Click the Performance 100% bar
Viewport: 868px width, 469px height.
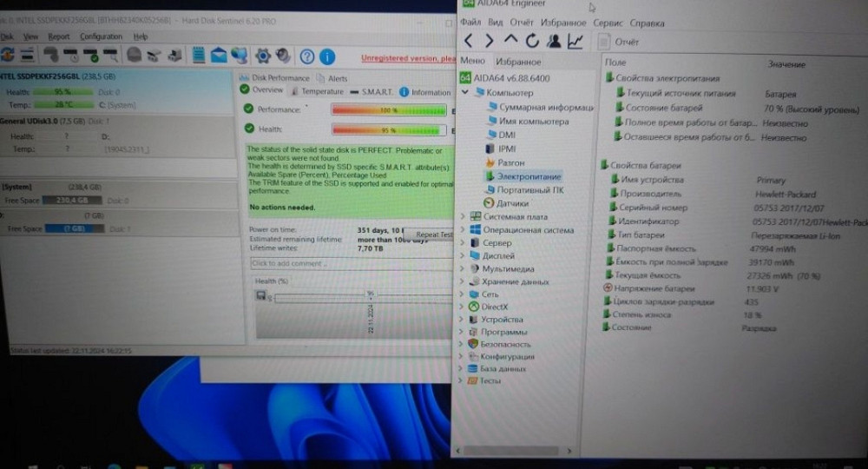tap(389, 110)
